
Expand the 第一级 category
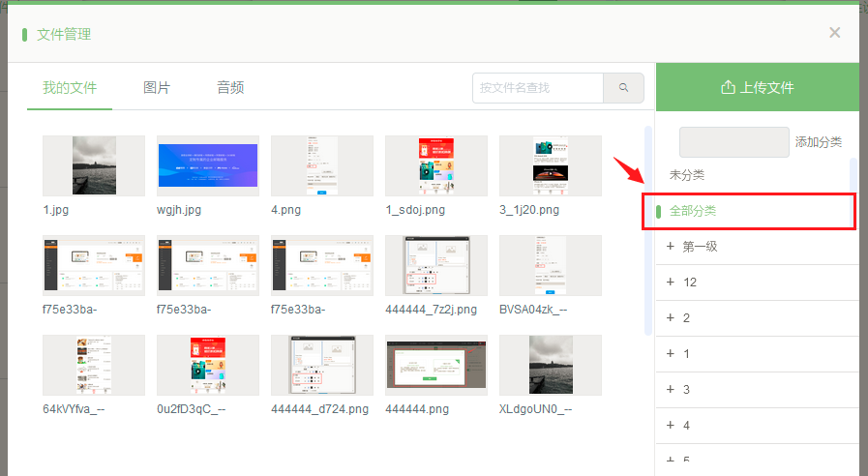click(x=670, y=247)
